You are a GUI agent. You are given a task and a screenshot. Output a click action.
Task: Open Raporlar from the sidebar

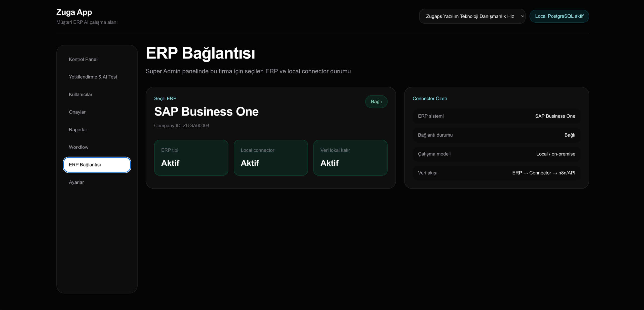pos(97,130)
